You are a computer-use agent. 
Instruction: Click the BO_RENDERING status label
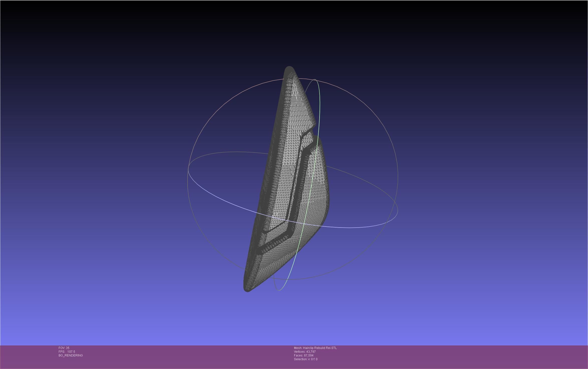click(x=71, y=355)
